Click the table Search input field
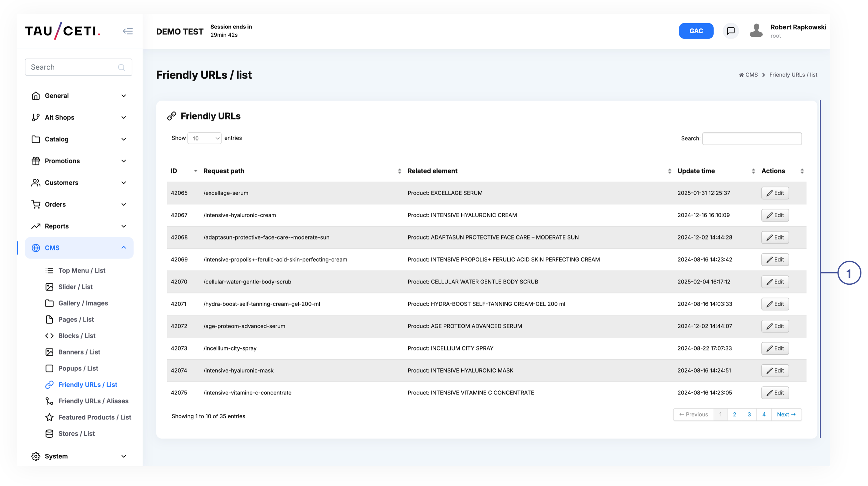The image size is (868, 486). tap(752, 139)
